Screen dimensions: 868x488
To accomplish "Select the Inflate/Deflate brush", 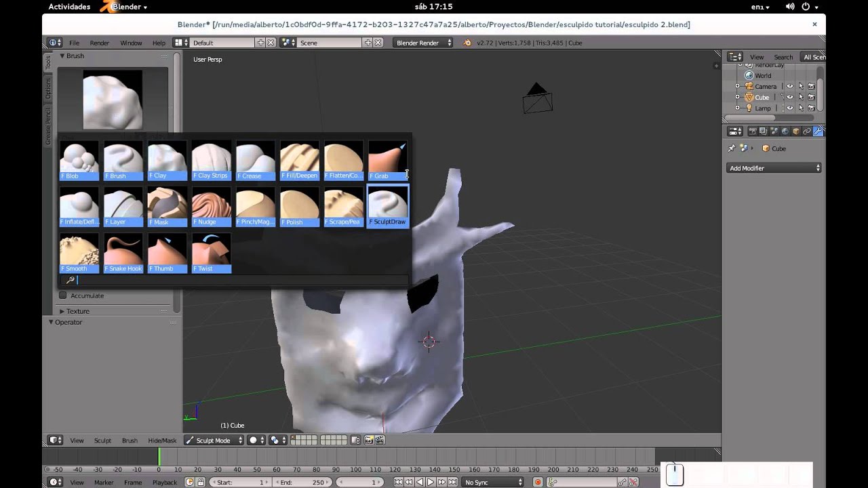I will click(x=79, y=207).
